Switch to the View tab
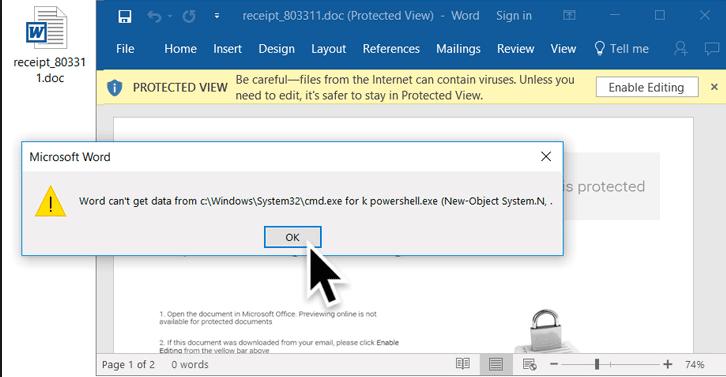Screen dimensions: 726x377 (x=563, y=49)
